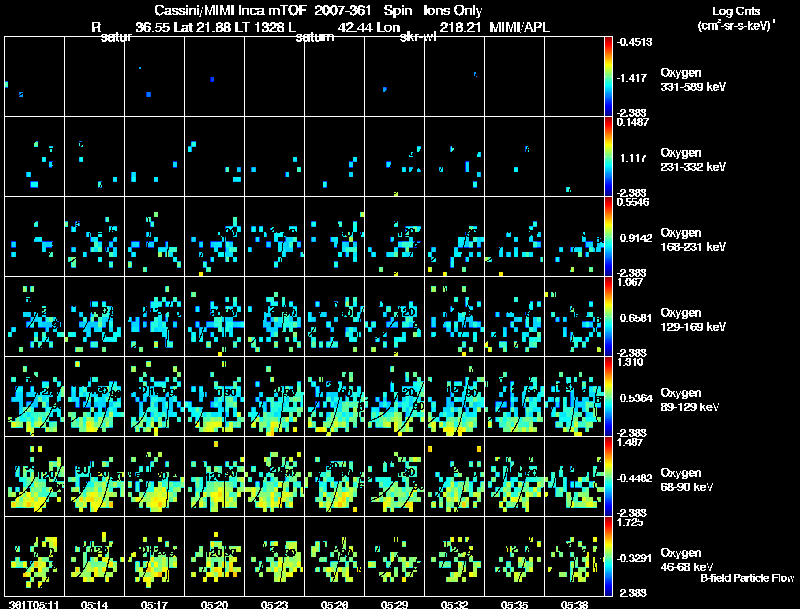Select the Oxygen 129-169 keV label

(x=693, y=320)
